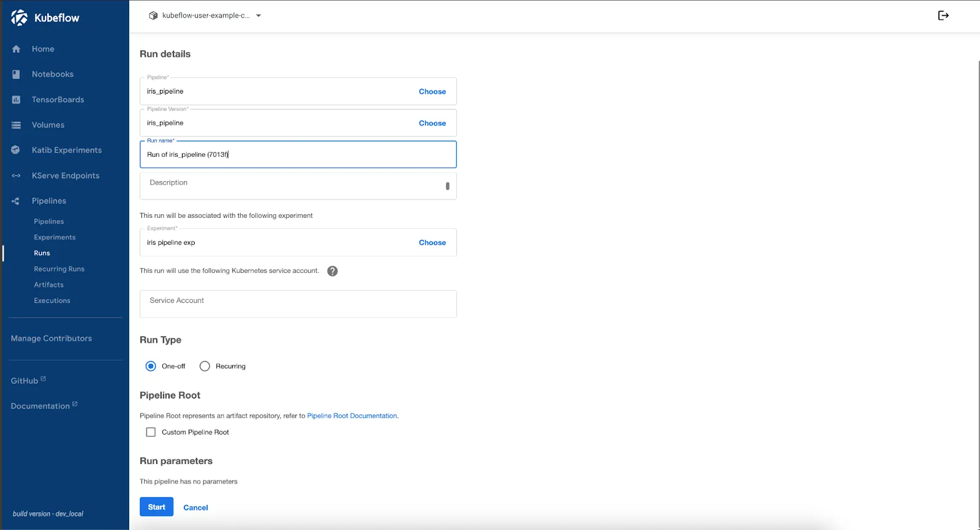Click the Description field resize handle
980x530 pixels.
point(447,186)
